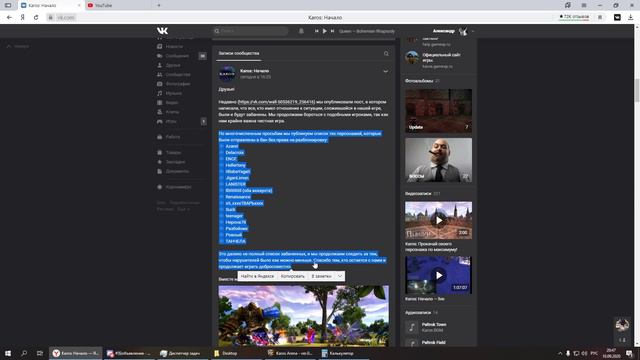
Task: Open the notifications bell in VK header
Action: 301,31
